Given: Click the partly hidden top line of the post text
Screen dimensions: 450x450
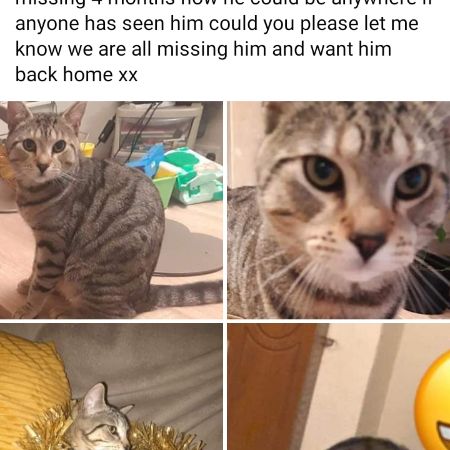Looking at the screenshot, I should (223, 3).
